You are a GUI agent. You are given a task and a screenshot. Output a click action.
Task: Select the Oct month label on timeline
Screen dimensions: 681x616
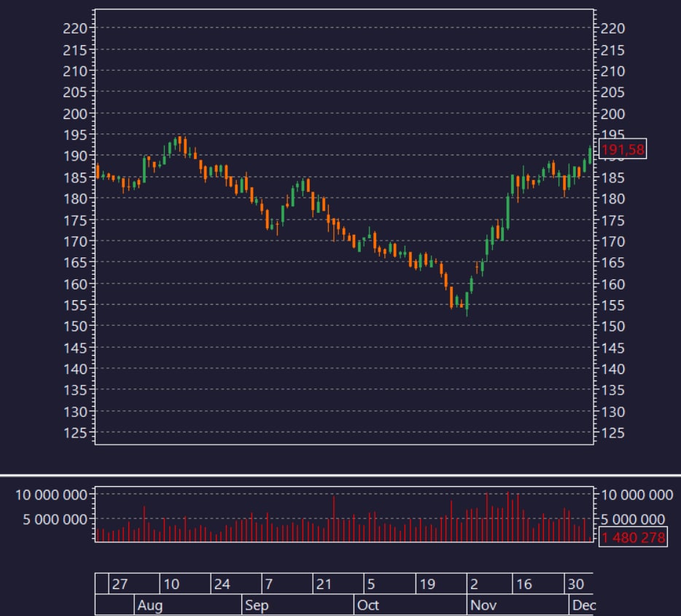(x=368, y=605)
